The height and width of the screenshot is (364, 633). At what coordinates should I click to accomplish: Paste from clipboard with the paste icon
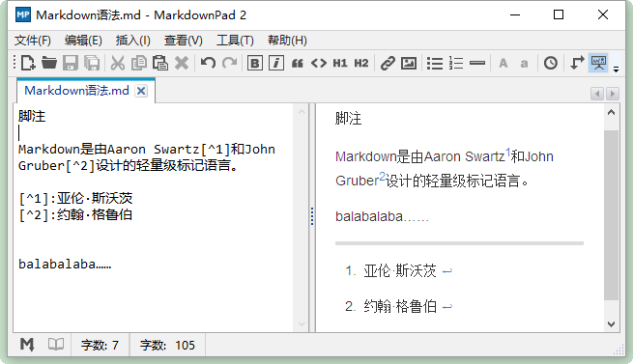160,63
